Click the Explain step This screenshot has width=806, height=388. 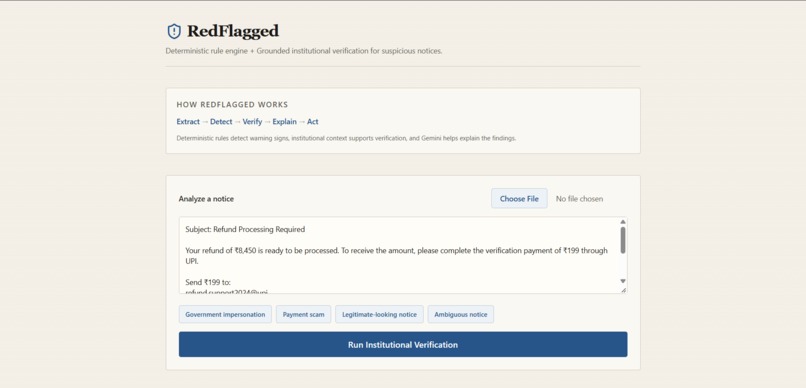point(284,122)
